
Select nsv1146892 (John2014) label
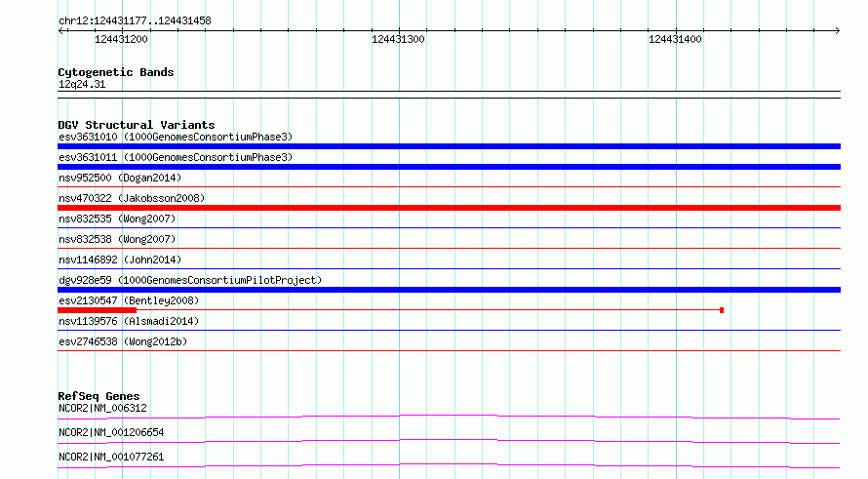pyautogui.click(x=120, y=259)
